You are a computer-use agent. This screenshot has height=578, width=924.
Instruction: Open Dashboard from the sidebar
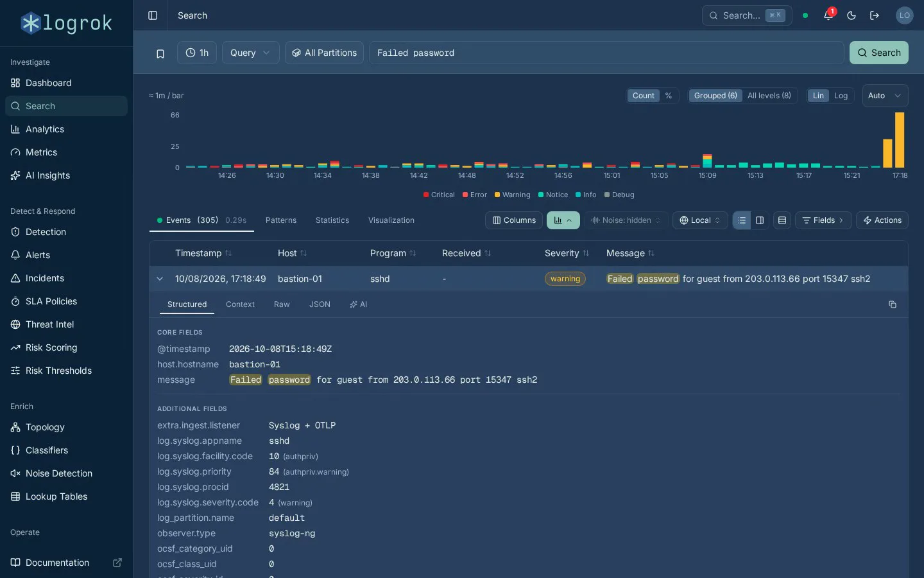click(x=66, y=83)
